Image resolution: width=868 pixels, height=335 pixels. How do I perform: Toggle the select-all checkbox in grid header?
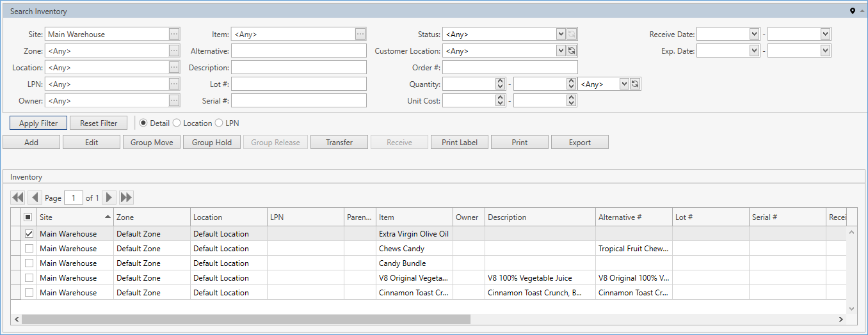[28, 217]
